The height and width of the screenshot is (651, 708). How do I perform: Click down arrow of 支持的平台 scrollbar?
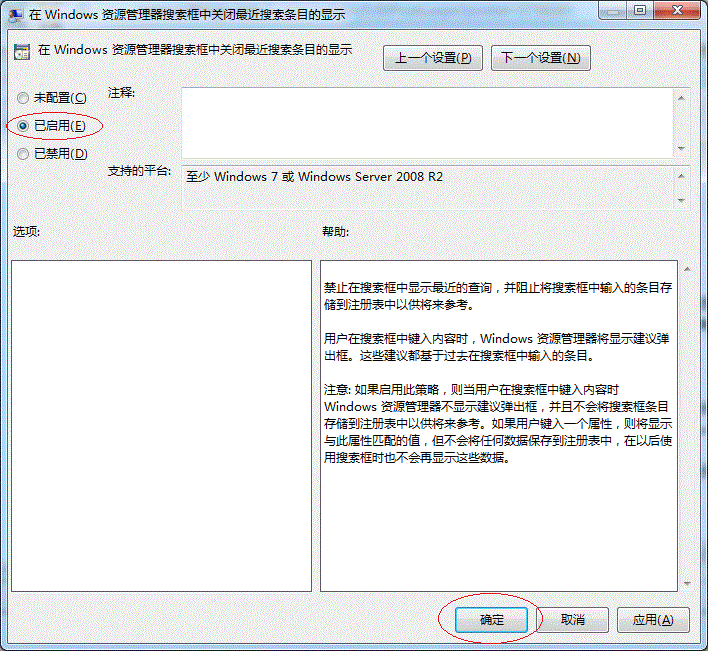click(x=681, y=200)
